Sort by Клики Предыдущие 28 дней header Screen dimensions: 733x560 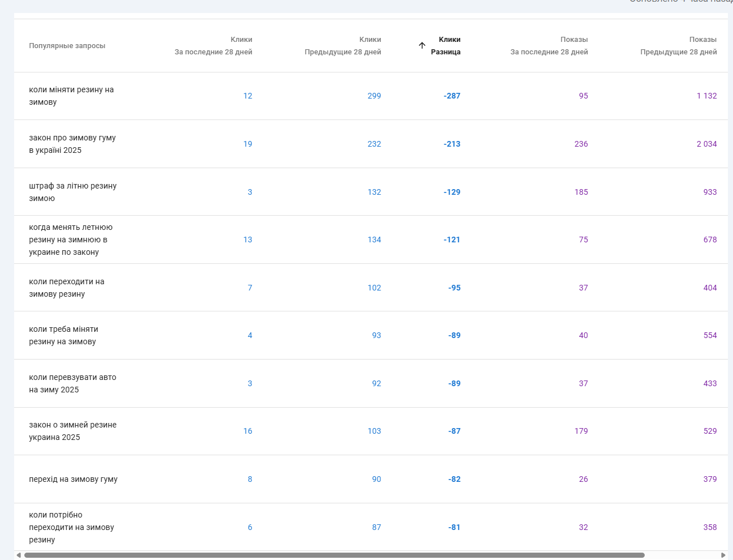pos(342,46)
